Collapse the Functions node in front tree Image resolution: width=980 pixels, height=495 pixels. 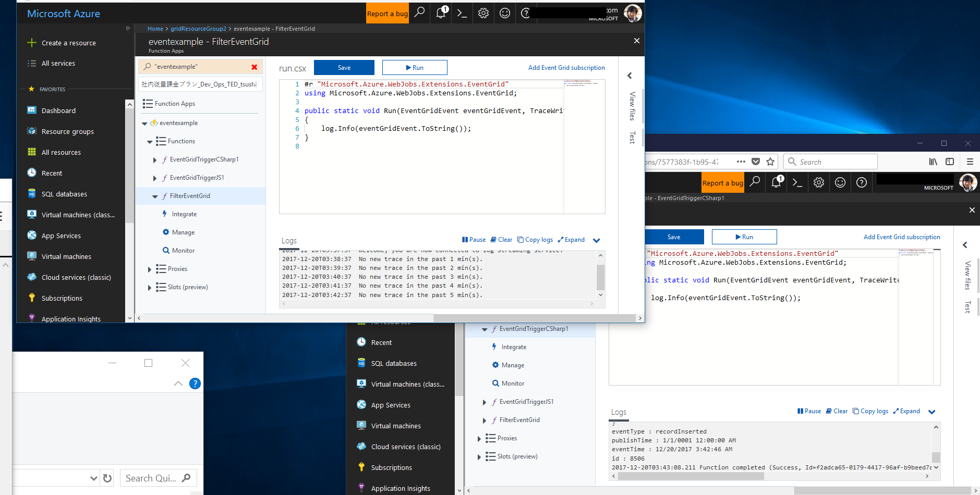[150, 142]
